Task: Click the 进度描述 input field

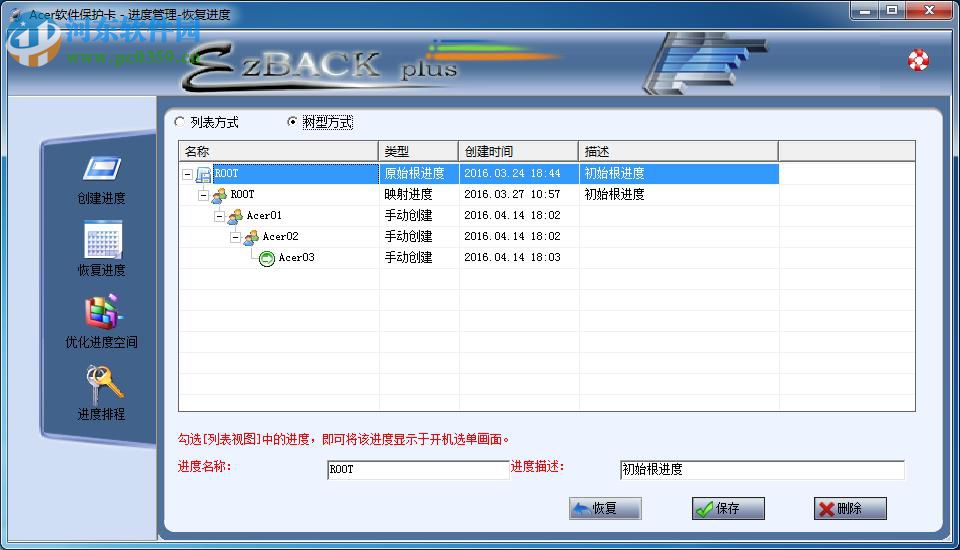Action: click(x=762, y=470)
